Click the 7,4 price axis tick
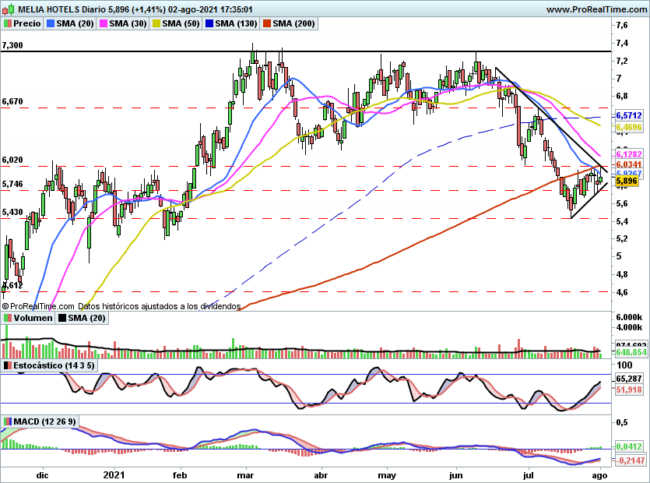Image resolution: width=650 pixels, height=483 pixels. point(622,43)
